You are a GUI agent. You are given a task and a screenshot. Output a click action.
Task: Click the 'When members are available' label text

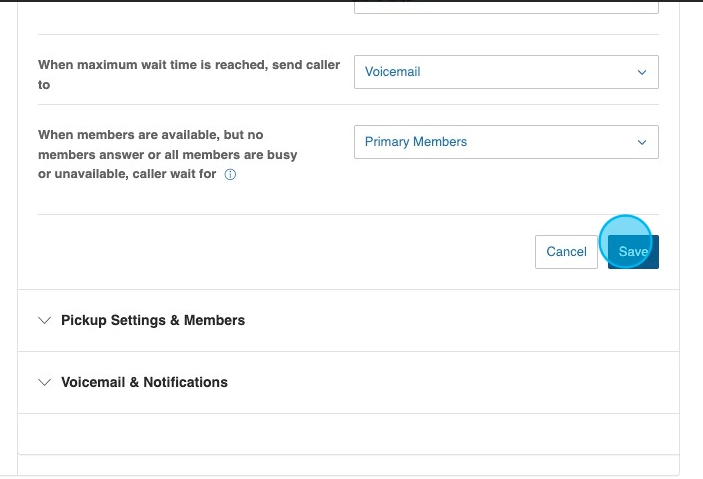coord(150,134)
